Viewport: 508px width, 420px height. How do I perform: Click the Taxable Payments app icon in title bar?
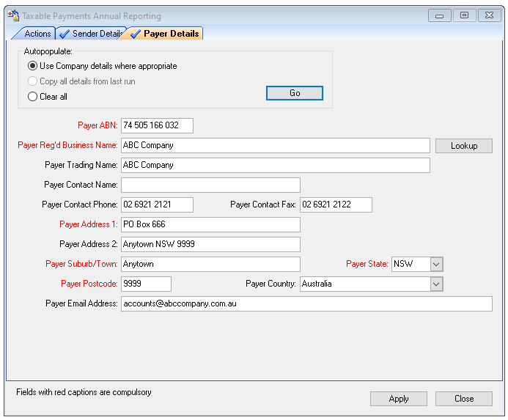13,15
